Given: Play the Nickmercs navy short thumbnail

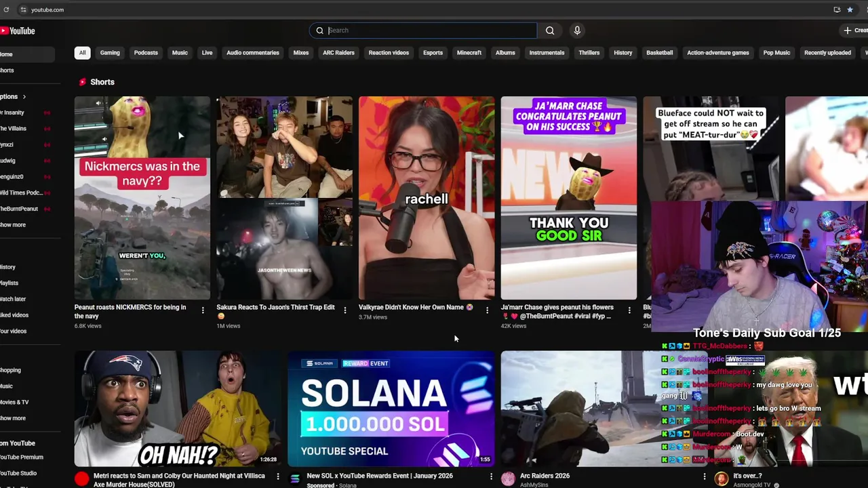Looking at the screenshot, I should tap(142, 198).
